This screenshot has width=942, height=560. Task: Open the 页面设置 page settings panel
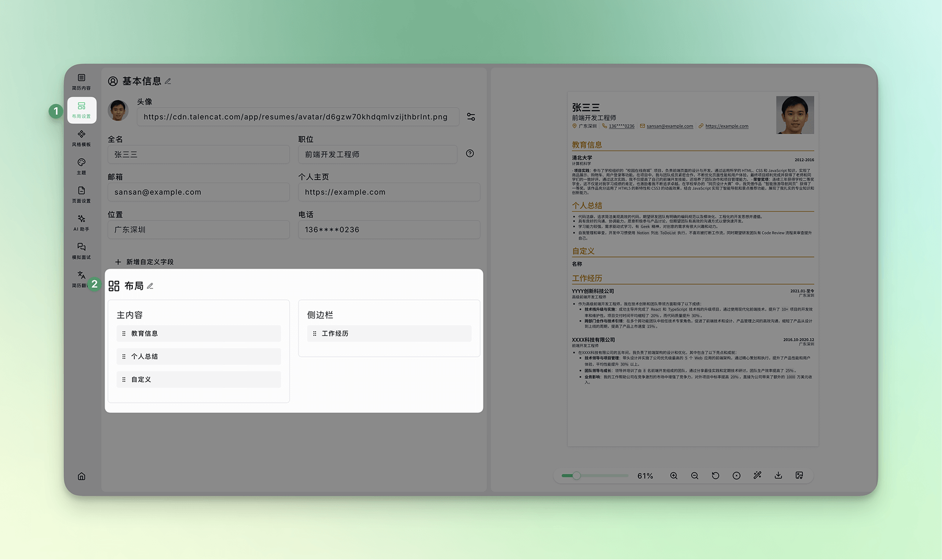[x=82, y=194]
